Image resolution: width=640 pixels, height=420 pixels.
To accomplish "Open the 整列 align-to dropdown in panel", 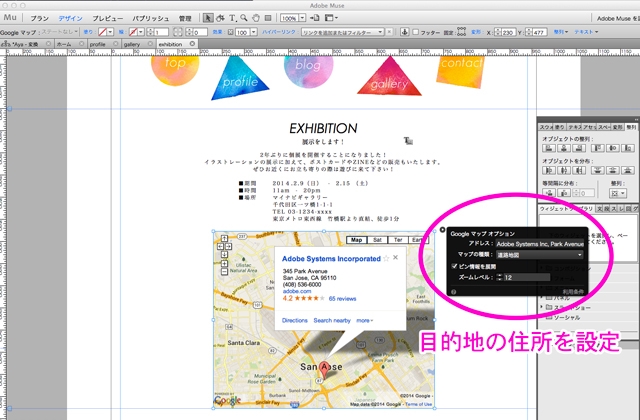I will point(618,193).
